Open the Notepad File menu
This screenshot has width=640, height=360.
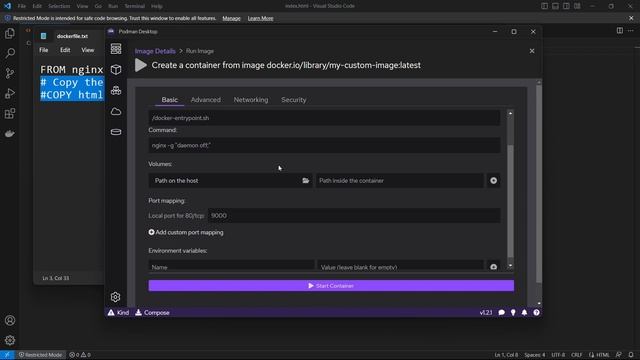[44, 50]
